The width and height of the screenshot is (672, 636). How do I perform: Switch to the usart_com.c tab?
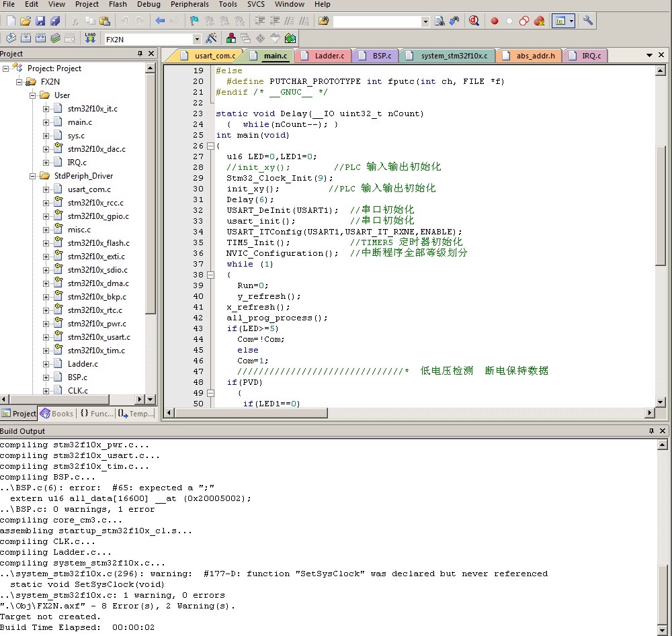pyautogui.click(x=209, y=56)
